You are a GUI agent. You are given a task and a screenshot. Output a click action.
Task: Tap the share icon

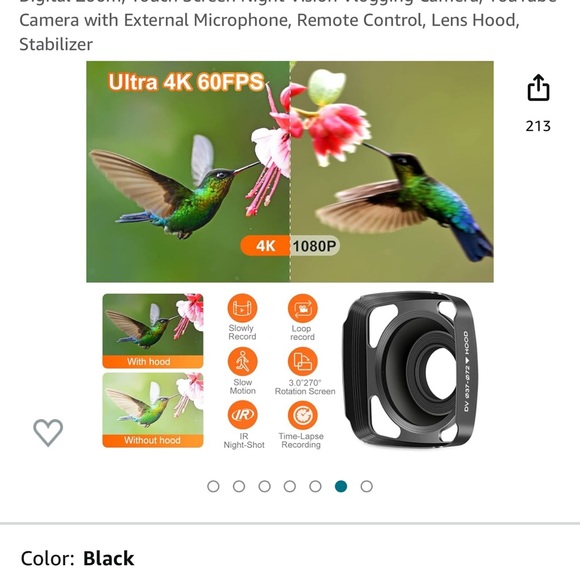pyautogui.click(x=538, y=88)
